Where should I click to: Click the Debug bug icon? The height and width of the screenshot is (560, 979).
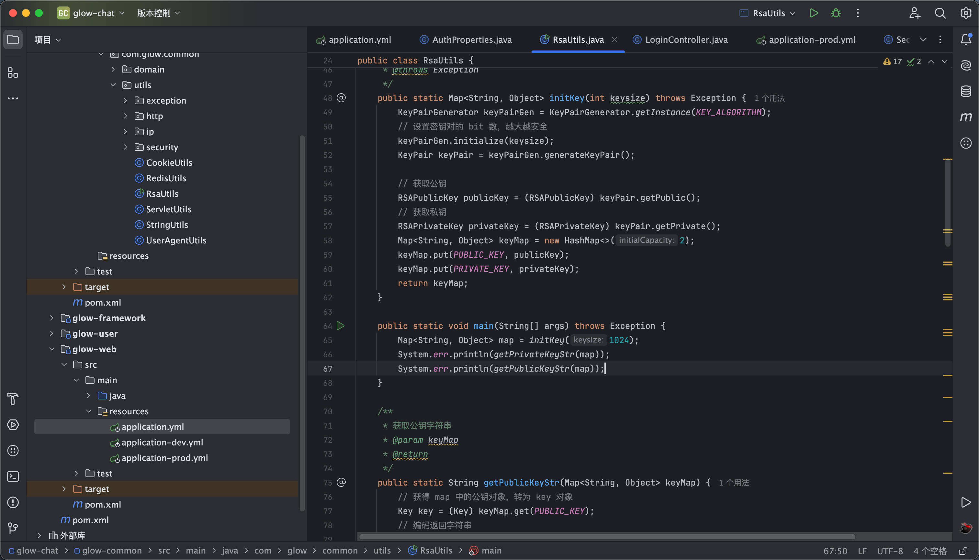tap(836, 13)
